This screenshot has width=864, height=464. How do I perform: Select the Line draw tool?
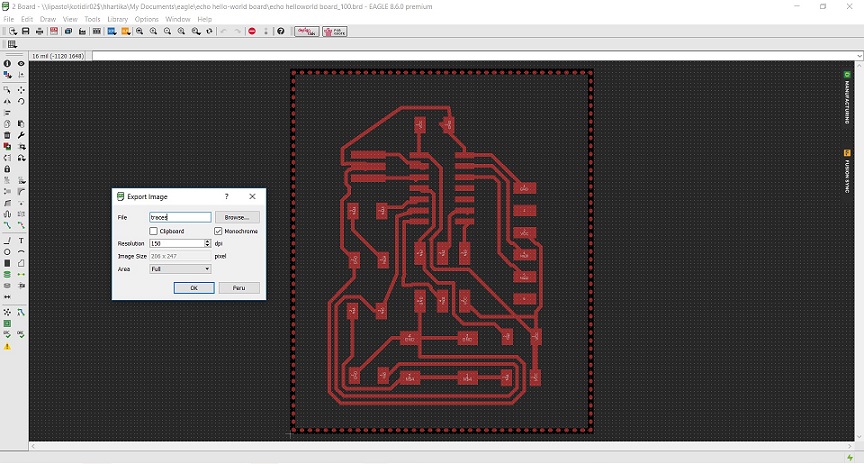(x=7, y=241)
